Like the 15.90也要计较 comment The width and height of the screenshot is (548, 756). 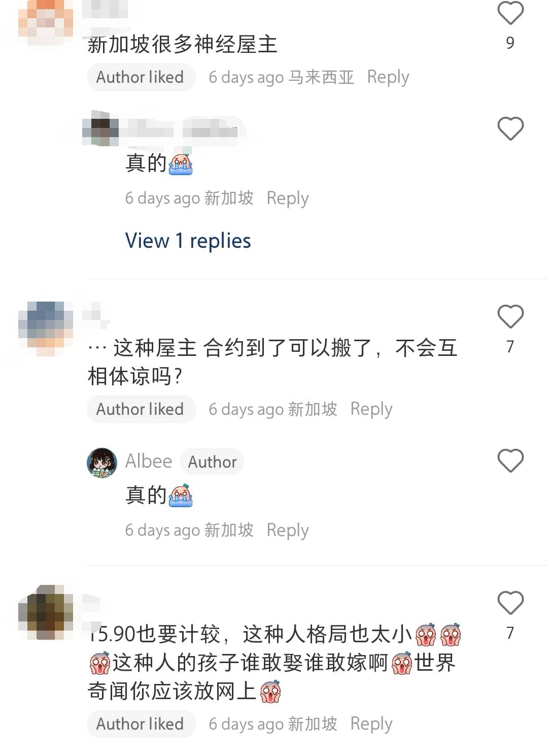510,603
